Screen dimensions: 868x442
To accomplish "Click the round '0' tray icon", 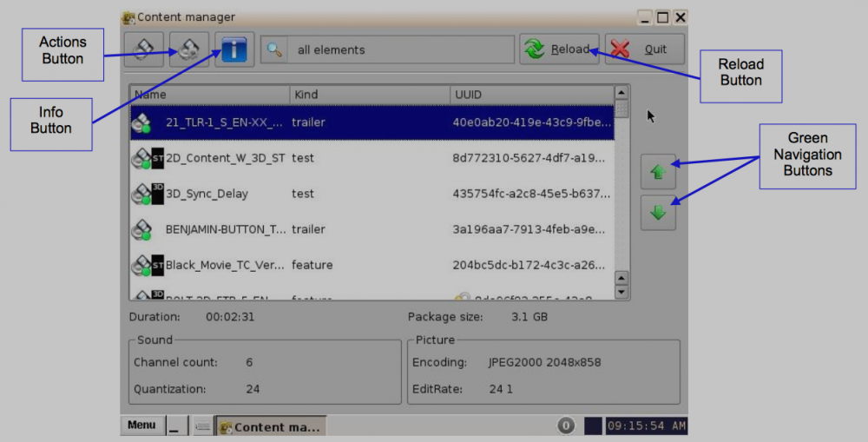I will 566,426.
